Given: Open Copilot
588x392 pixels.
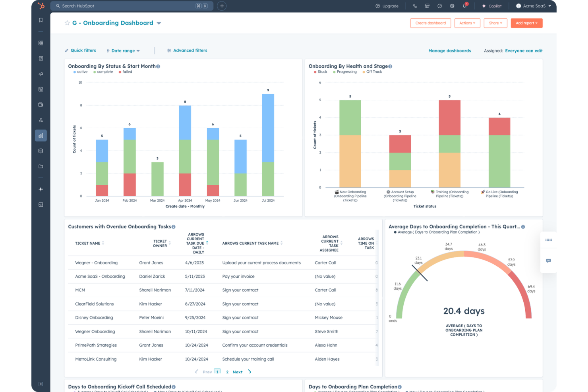Looking at the screenshot, I should tap(491, 6).
